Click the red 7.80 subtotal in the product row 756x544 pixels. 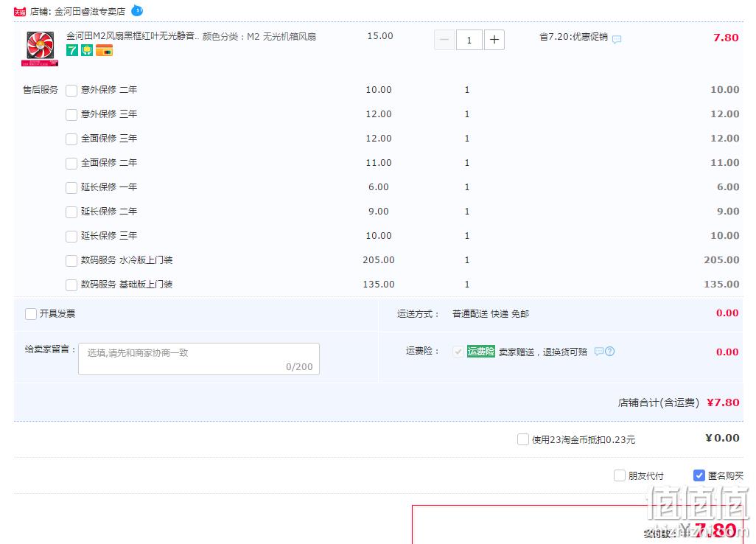point(726,38)
